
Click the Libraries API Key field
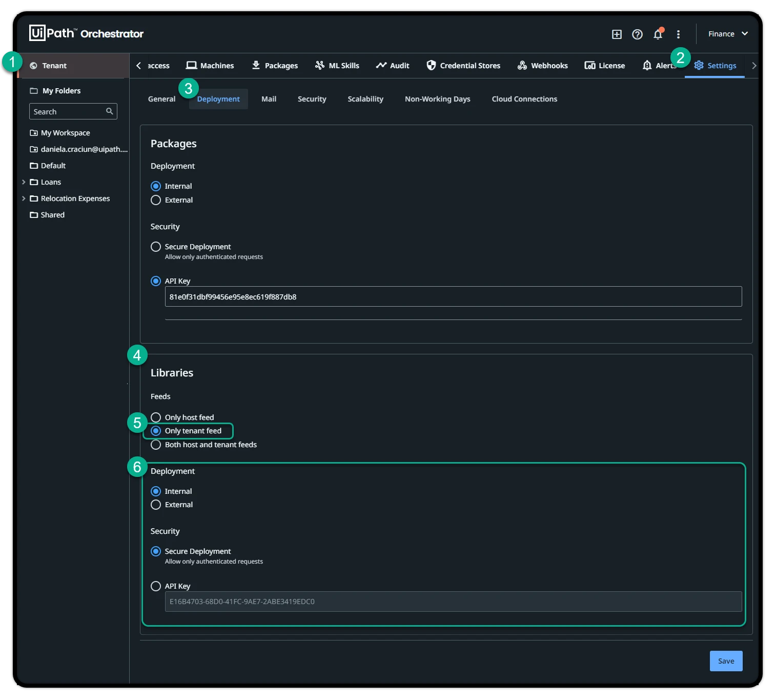click(x=453, y=602)
